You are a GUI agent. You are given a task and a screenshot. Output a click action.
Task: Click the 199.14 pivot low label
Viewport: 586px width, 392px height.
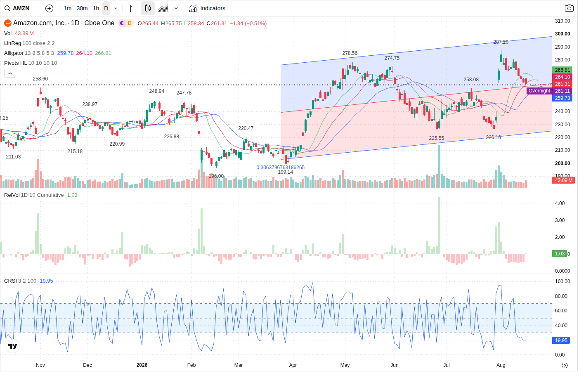pos(285,172)
